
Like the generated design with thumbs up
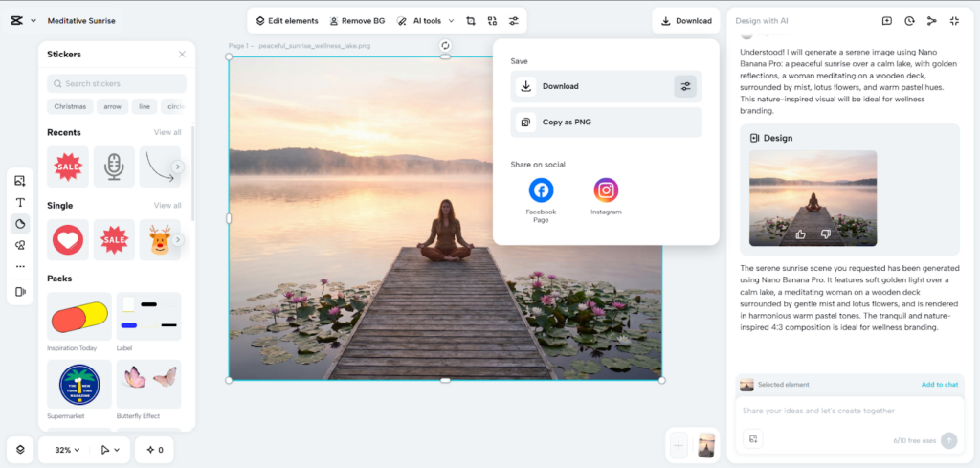click(801, 234)
